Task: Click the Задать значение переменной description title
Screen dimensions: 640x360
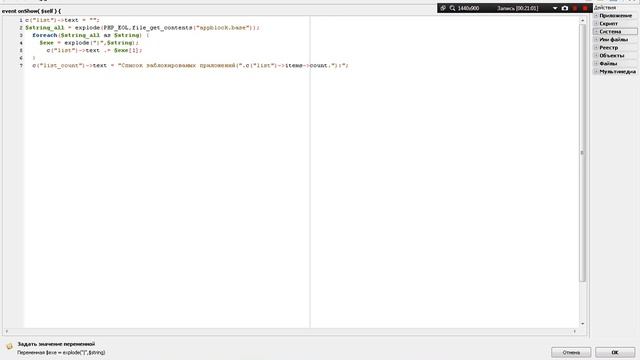Action: 56,344
